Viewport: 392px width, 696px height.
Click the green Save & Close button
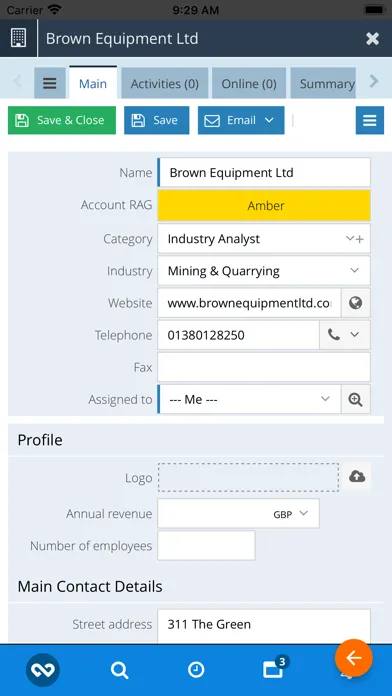click(x=62, y=120)
